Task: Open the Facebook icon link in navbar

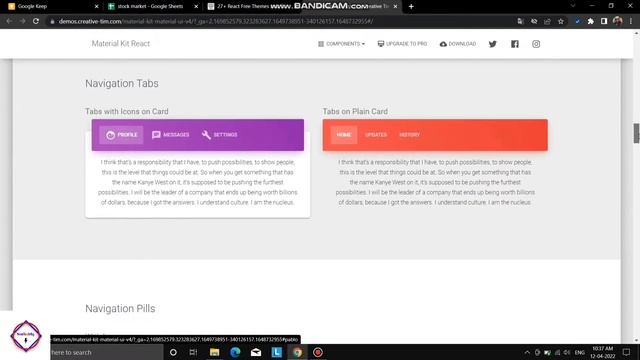Action: click(x=515, y=44)
